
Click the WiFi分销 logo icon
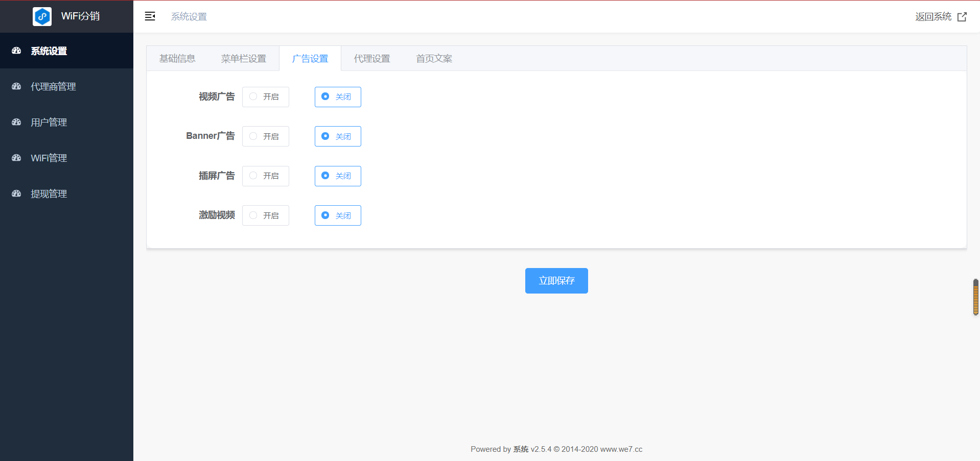[x=42, y=16]
